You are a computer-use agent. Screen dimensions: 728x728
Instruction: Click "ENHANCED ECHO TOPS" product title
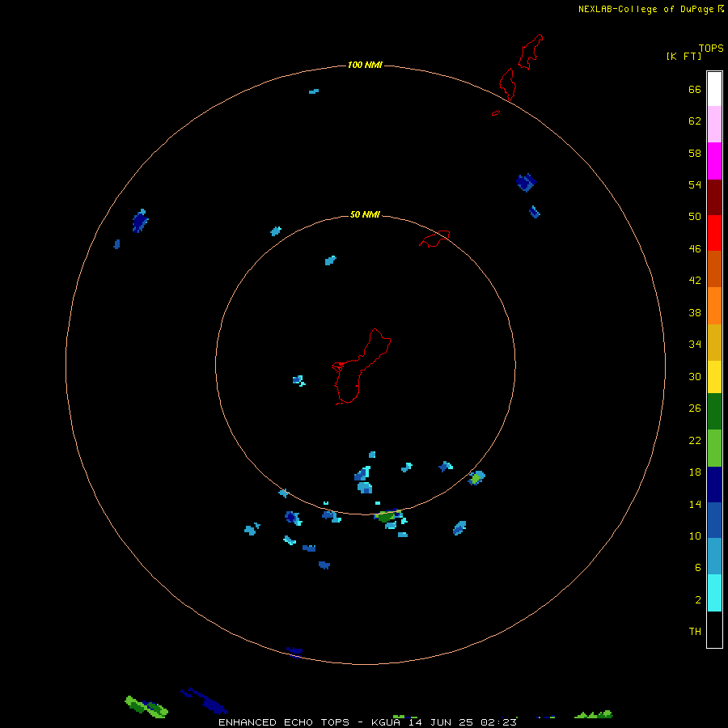[284, 722]
